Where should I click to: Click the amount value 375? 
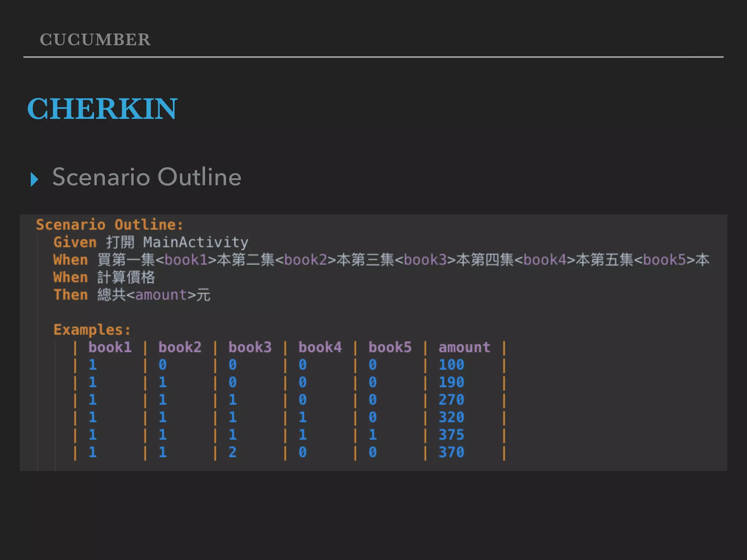click(x=451, y=435)
